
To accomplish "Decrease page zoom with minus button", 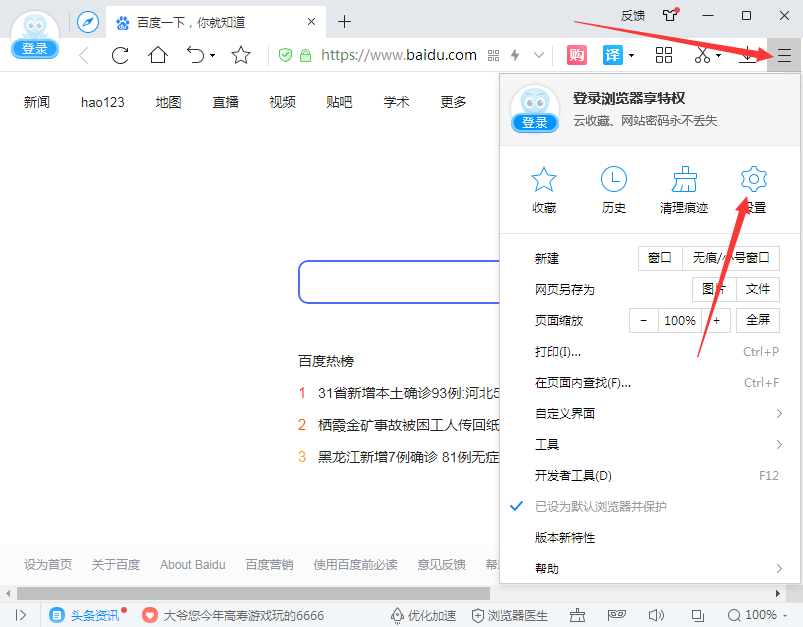I will tap(644, 320).
